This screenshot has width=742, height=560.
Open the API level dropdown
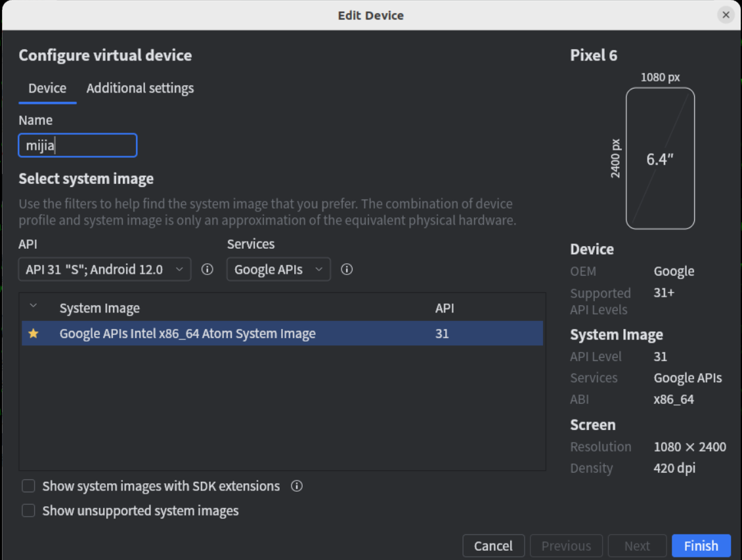click(104, 269)
